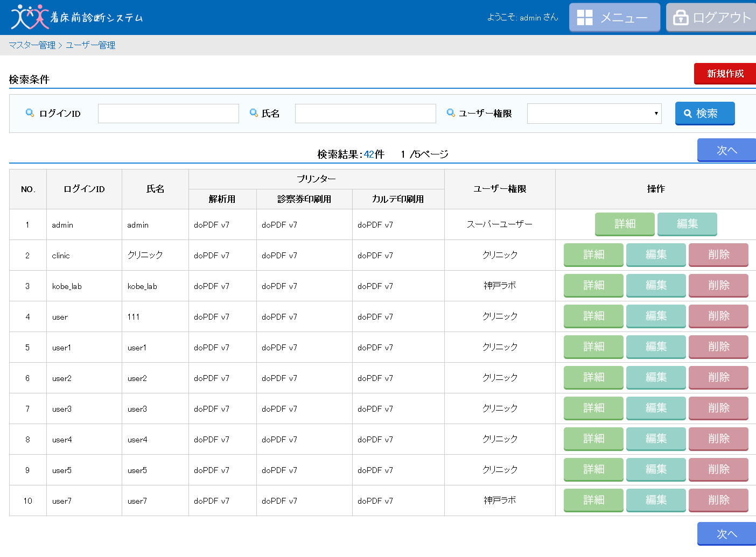Edit the clinic user with 編集

point(656,255)
